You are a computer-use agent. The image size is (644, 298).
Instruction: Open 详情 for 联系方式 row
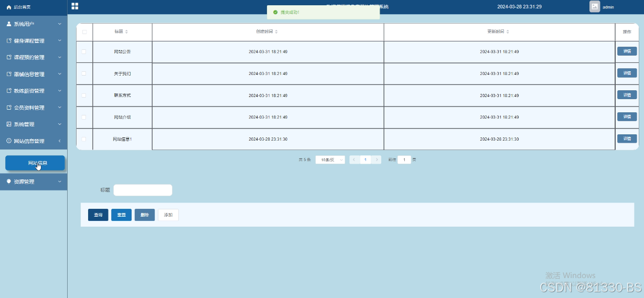(627, 95)
